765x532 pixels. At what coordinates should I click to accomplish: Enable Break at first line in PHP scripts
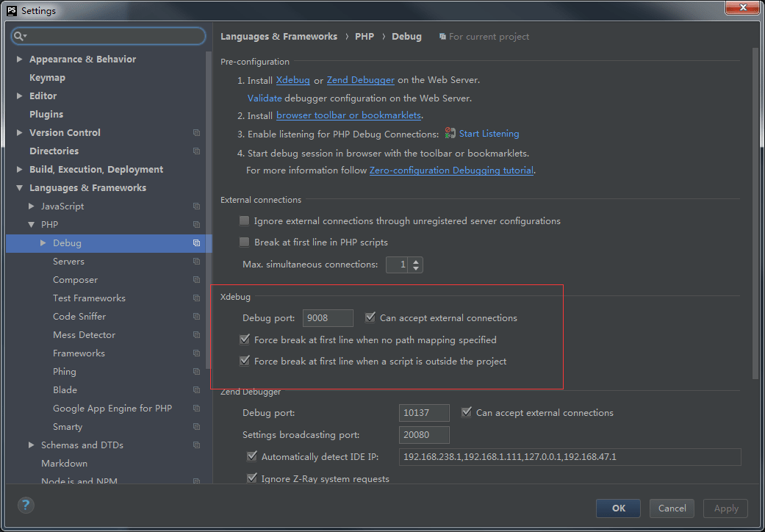tap(244, 242)
